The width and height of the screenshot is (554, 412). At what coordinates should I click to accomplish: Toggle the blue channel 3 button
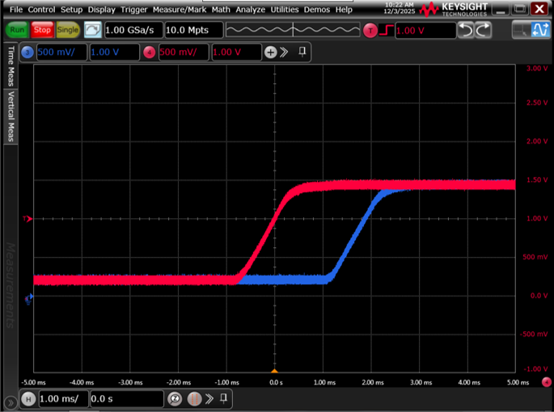(27, 52)
